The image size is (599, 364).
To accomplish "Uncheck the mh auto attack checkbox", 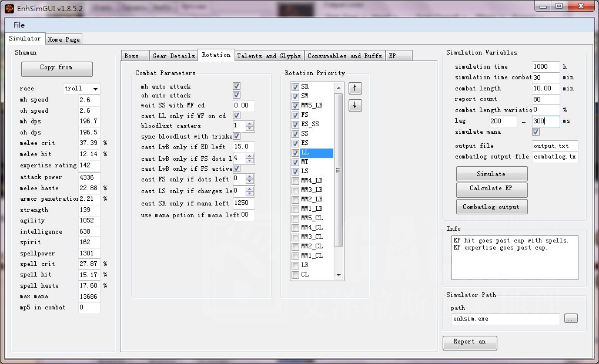I will [x=236, y=87].
